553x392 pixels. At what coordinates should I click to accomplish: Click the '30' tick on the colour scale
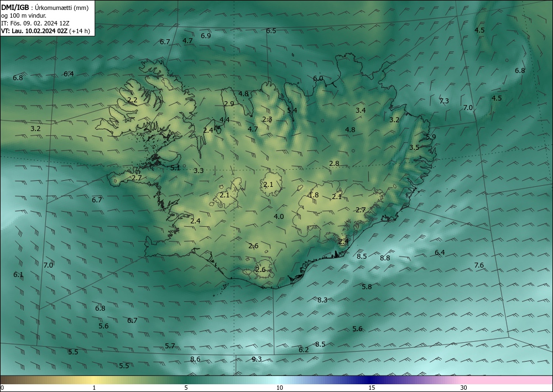[464, 388]
